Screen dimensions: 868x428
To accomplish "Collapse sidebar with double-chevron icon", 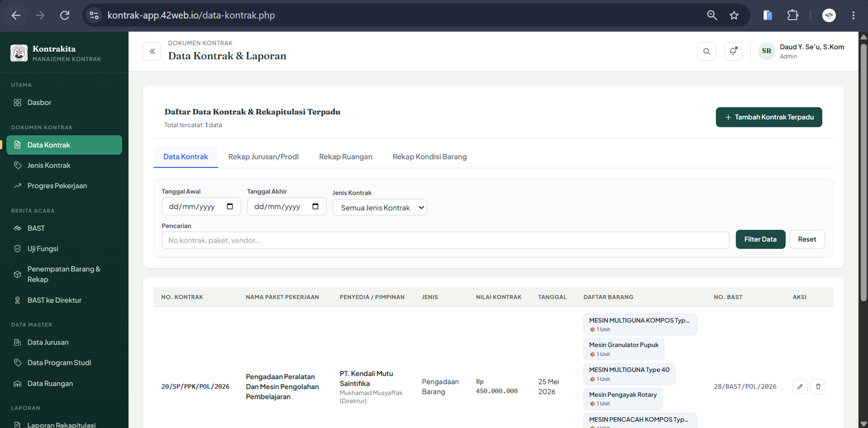I will coord(152,52).
